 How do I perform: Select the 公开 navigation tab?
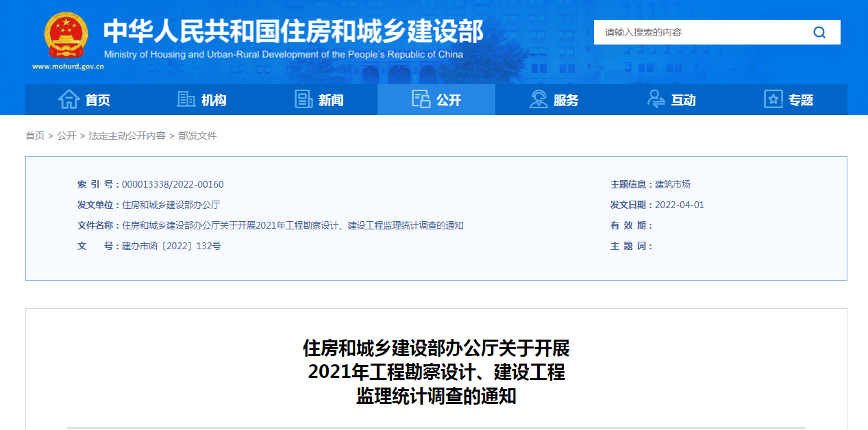point(436,100)
